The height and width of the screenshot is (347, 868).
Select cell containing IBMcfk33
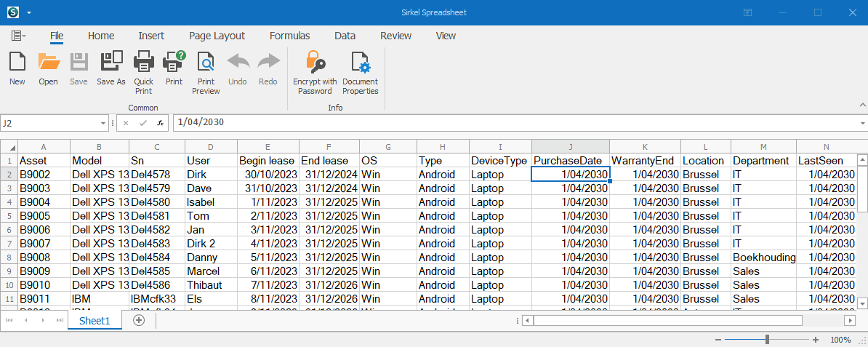(157, 299)
